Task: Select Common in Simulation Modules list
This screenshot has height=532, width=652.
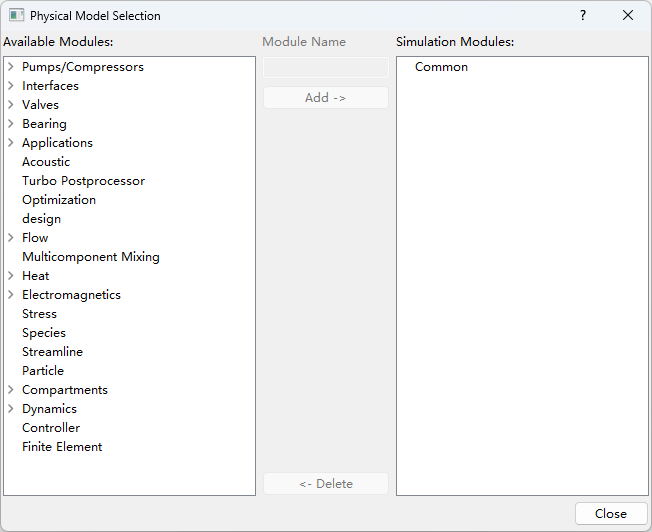Action: (441, 67)
